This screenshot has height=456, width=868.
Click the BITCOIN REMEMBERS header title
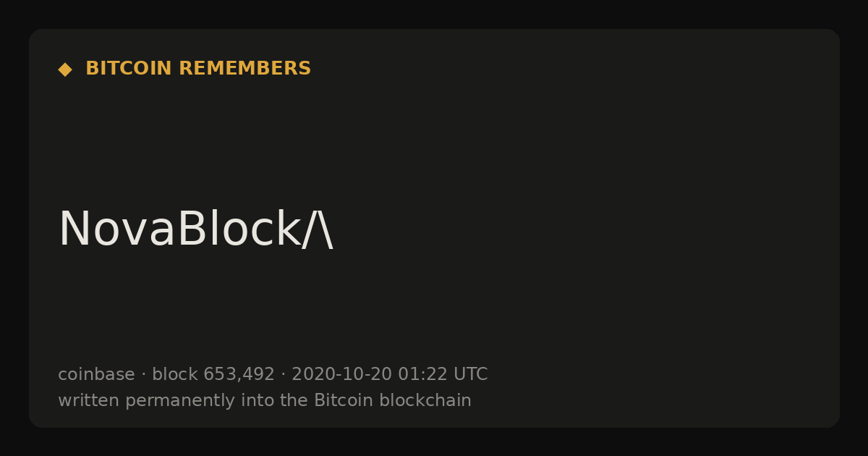point(198,69)
